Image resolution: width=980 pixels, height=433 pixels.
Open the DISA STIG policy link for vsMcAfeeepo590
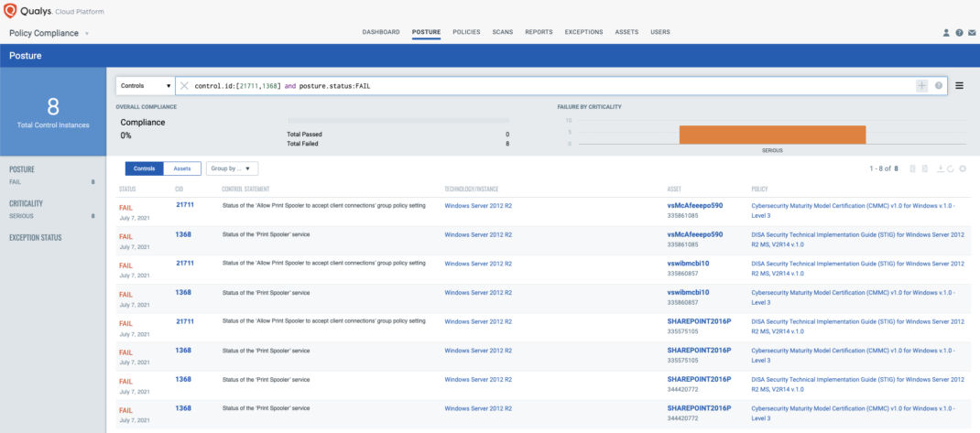coord(857,239)
